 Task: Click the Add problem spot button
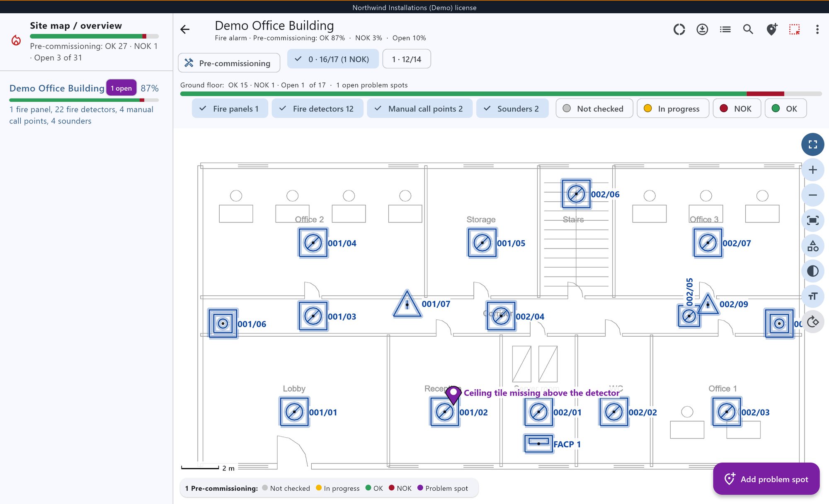click(766, 479)
